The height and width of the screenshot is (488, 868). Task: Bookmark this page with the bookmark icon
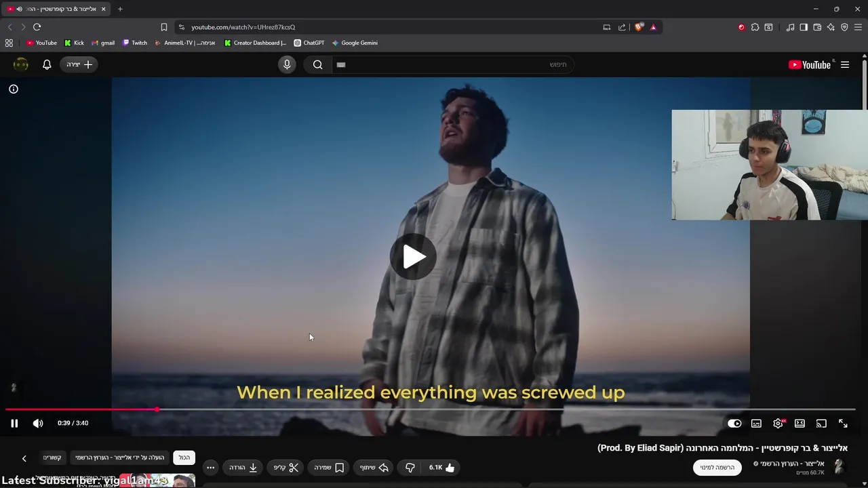click(x=163, y=27)
